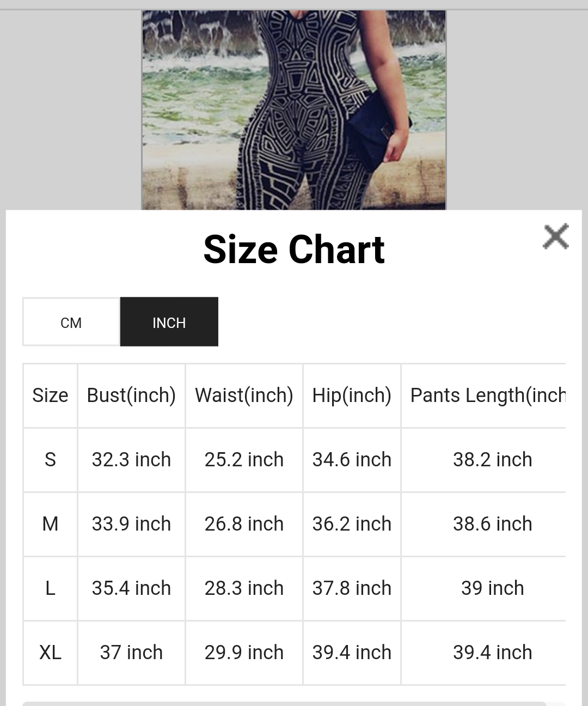
Task: Select the INCH measurement tab
Action: point(169,322)
